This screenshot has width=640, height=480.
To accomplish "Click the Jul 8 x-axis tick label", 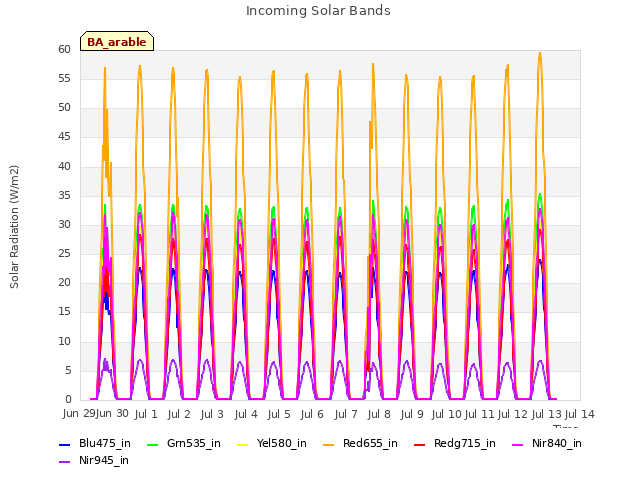I will coord(379,414).
